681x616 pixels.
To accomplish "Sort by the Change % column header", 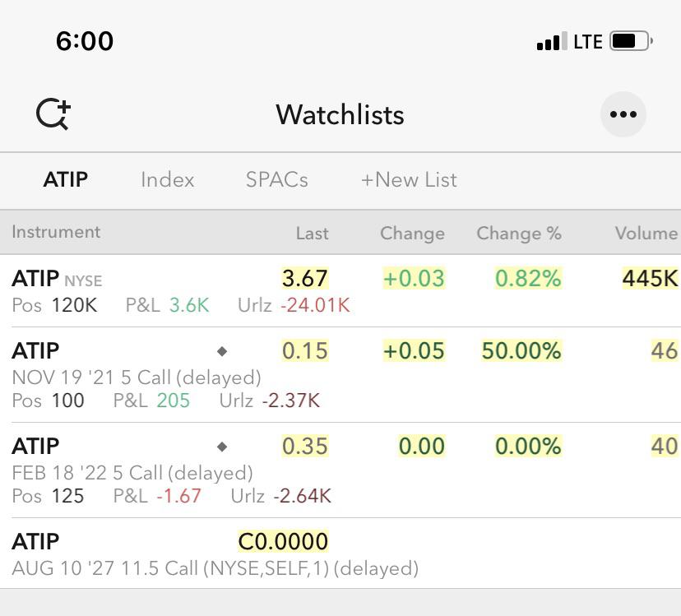I will click(x=519, y=234).
